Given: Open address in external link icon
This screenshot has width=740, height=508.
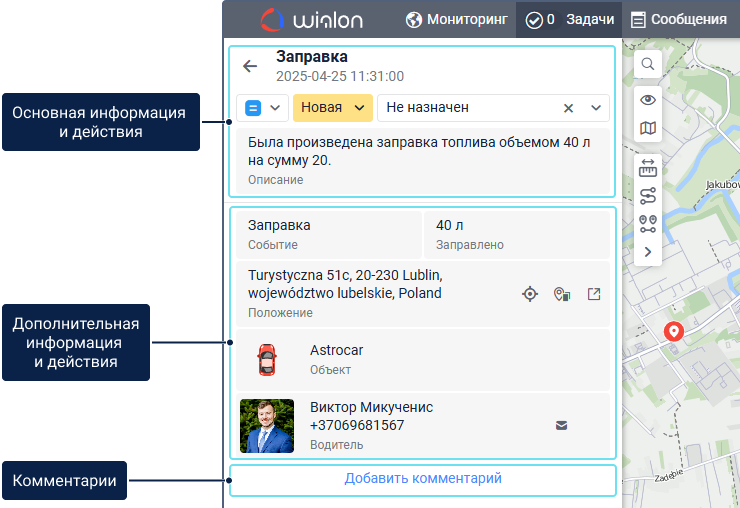Looking at the screenshot, I should (594, 294).
